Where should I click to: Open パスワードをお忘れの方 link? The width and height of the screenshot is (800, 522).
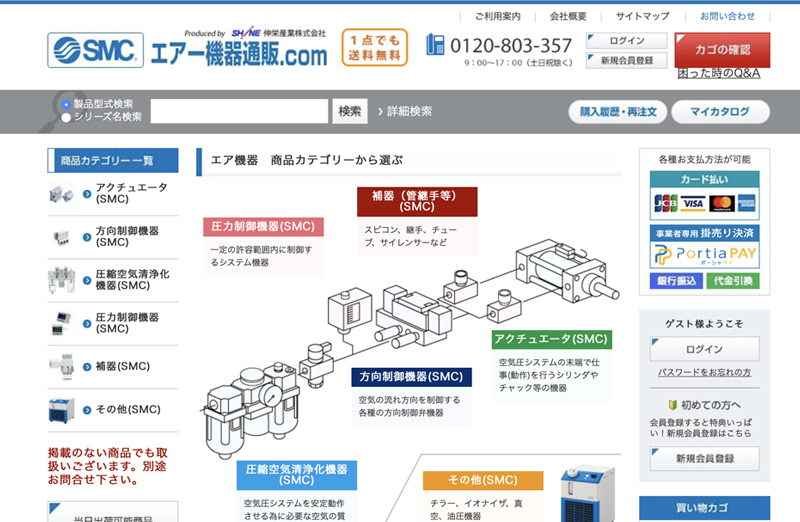coord(705,372)
